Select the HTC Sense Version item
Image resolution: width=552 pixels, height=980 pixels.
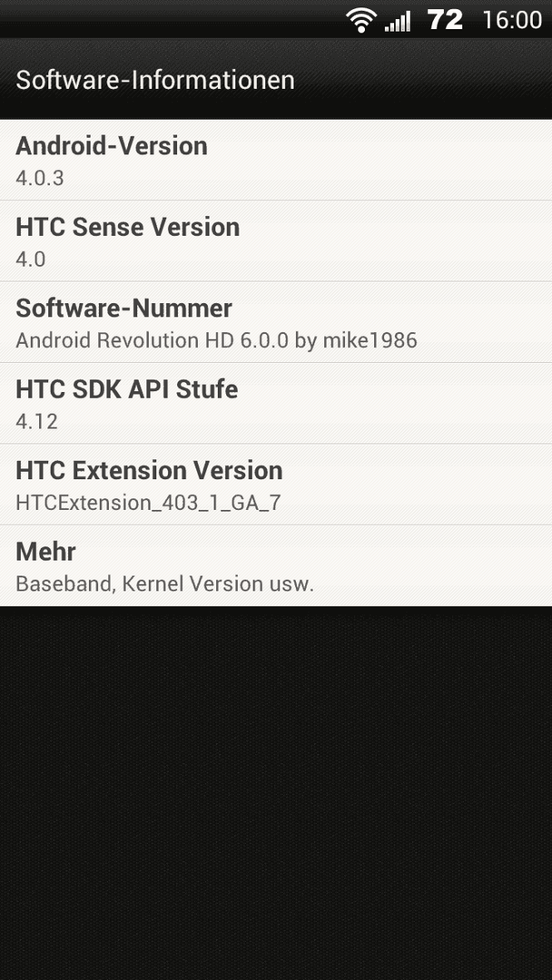[x=276, y=241]
